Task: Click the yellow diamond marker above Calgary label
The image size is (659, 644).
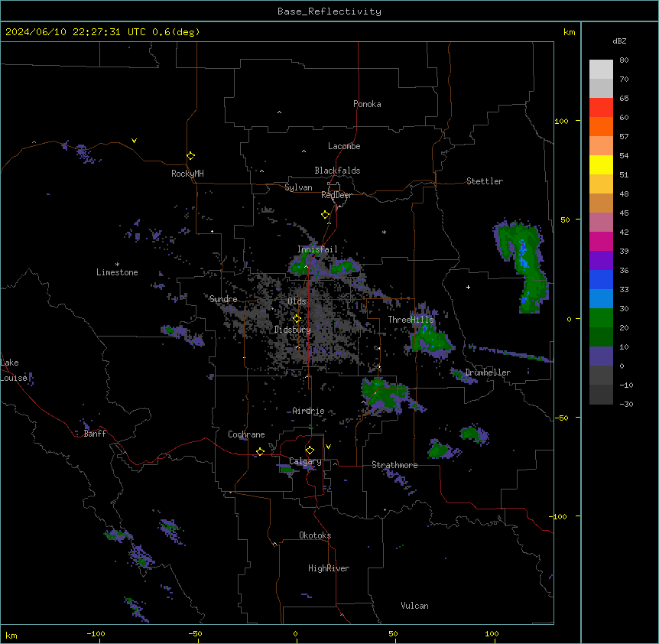Action: click(x=310, y=450)
